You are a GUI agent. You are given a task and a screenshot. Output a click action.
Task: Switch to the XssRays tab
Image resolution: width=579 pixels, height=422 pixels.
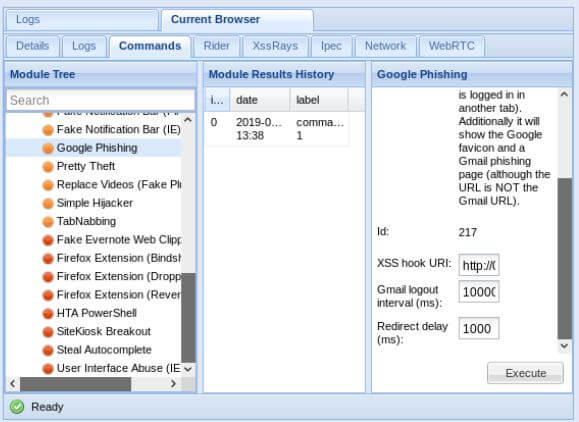pyautogui.click(x=275, y=46)
